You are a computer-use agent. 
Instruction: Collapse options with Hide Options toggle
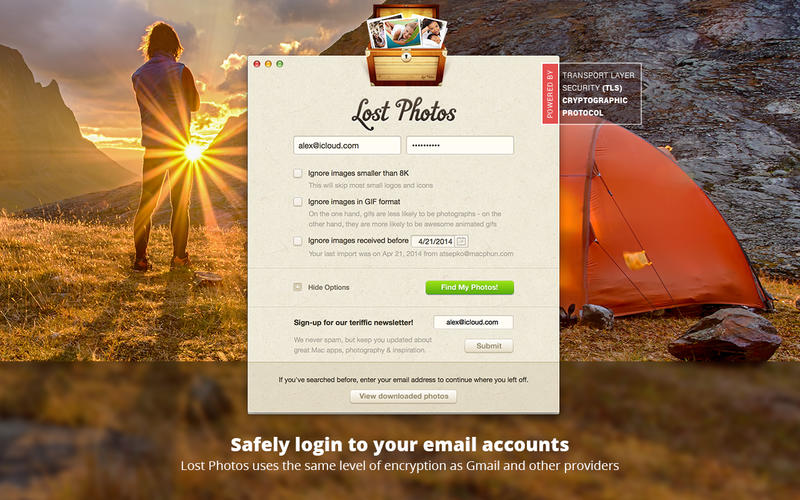point(297,287)
